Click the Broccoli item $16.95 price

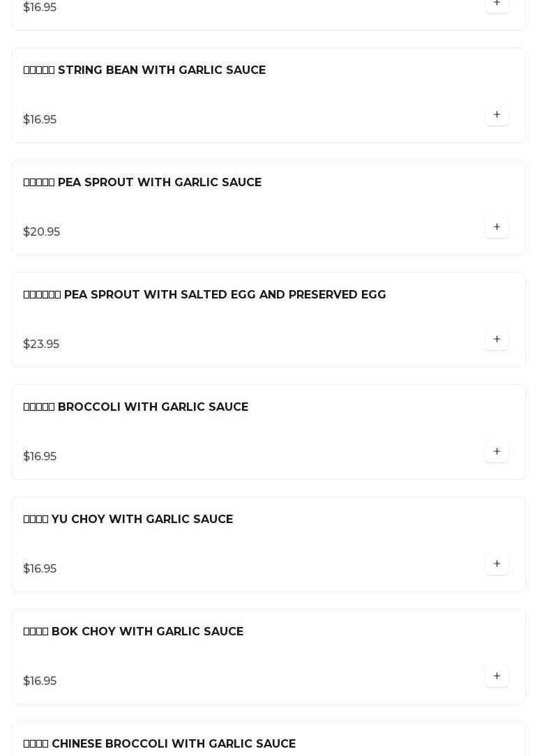(x=40, y=457)
